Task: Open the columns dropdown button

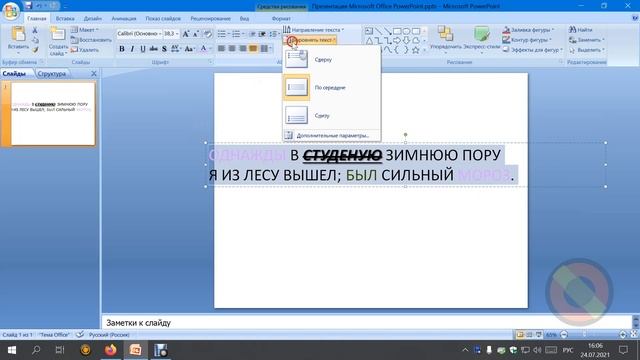Action: pyautogui.click(x=266, y=49)
